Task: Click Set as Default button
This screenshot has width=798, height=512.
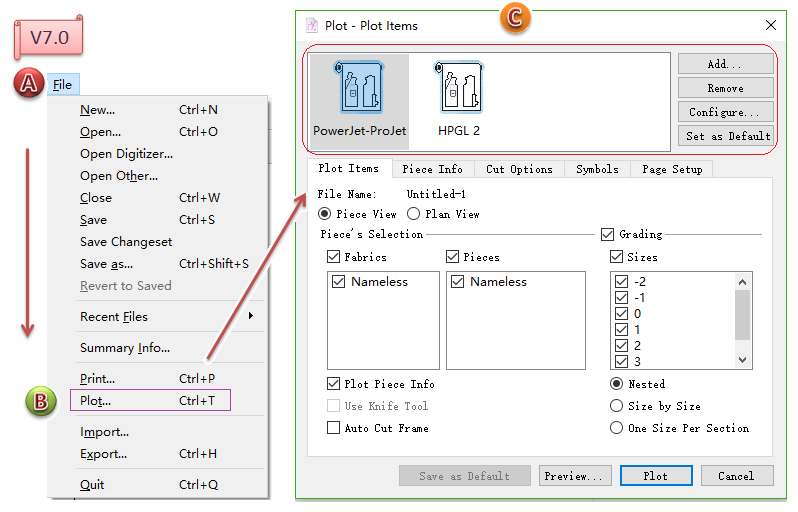Action: click(x=725, y=136)
